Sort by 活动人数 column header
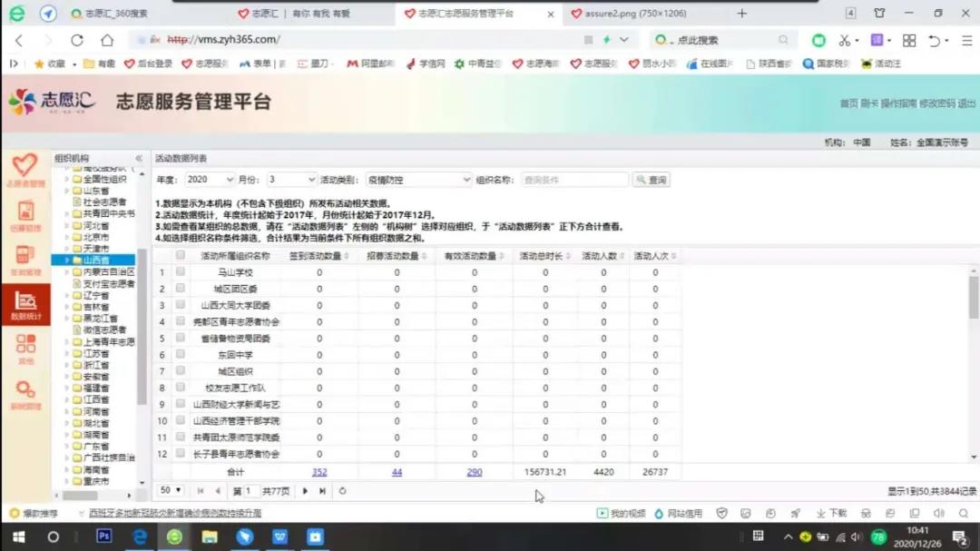 click(x=603, y=256)
